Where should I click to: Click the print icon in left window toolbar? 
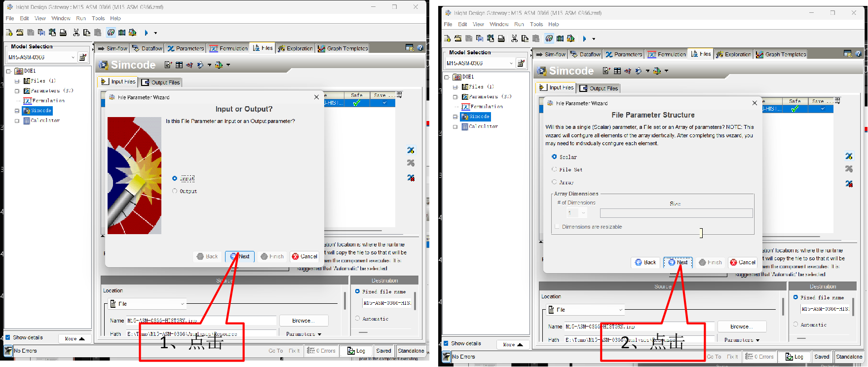[x=63, y=33]
